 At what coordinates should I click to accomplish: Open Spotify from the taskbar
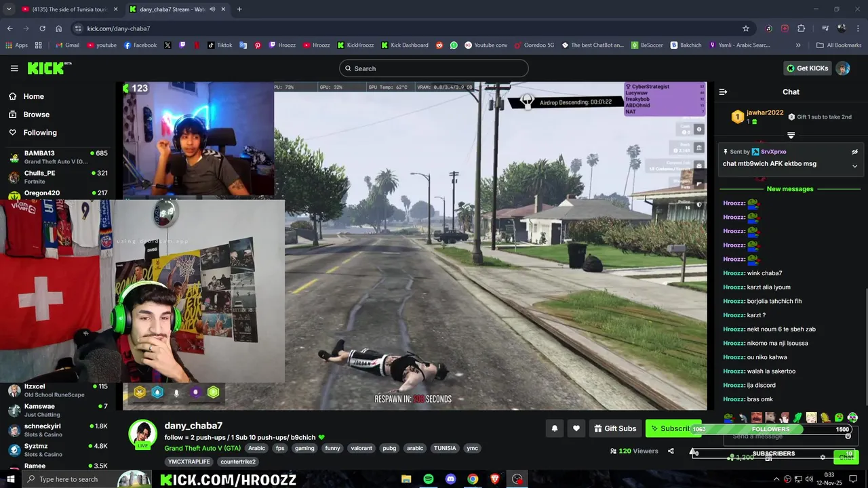click(429, 479)
